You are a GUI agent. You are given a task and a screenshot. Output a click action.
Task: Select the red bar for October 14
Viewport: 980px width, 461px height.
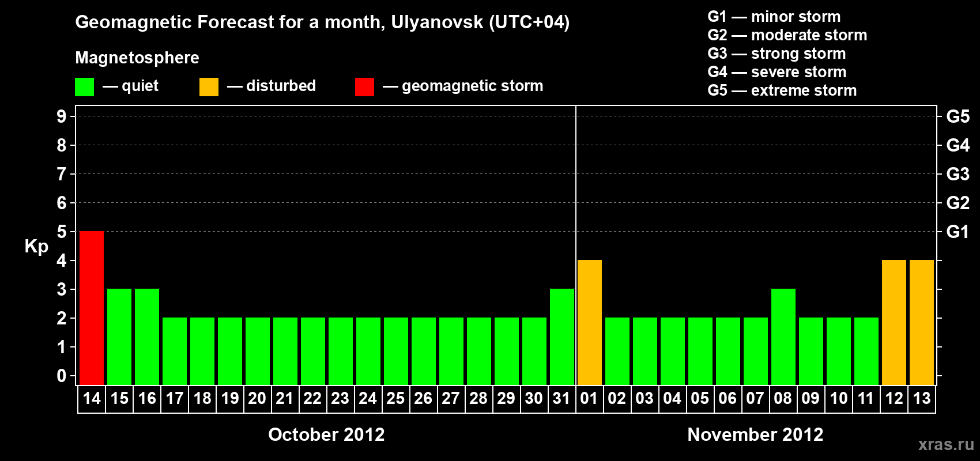coord(92,308)
